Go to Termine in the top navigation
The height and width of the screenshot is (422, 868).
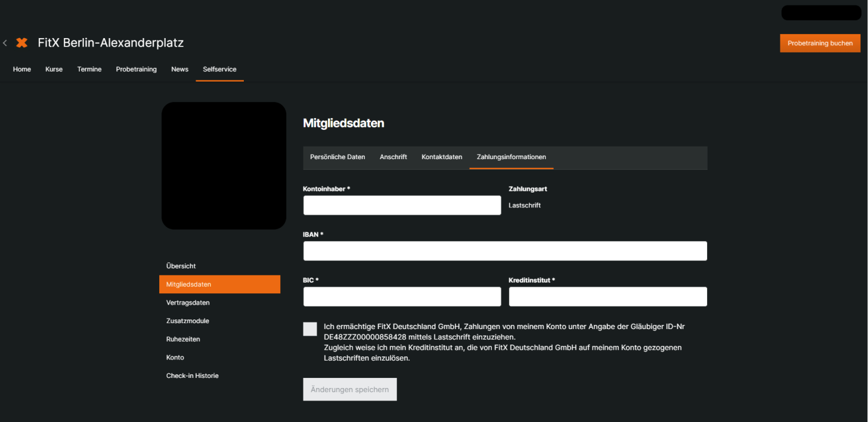(x=89, y=69)
